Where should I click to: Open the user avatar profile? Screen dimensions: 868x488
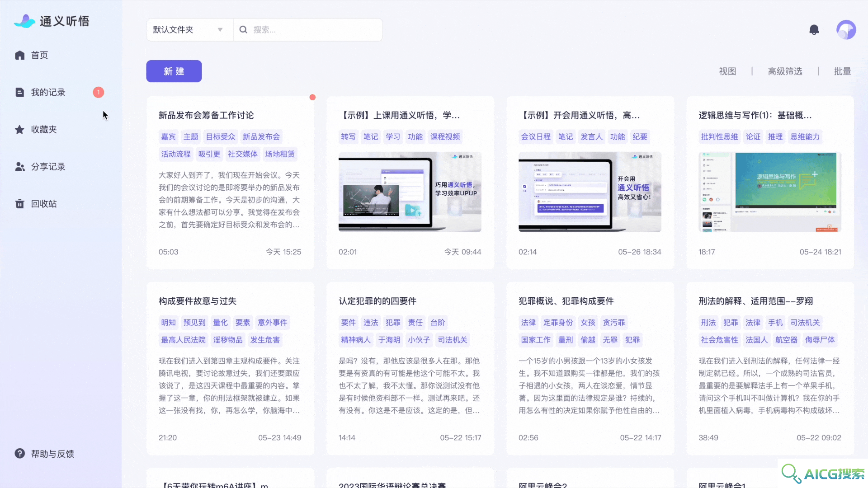[846, 30]
